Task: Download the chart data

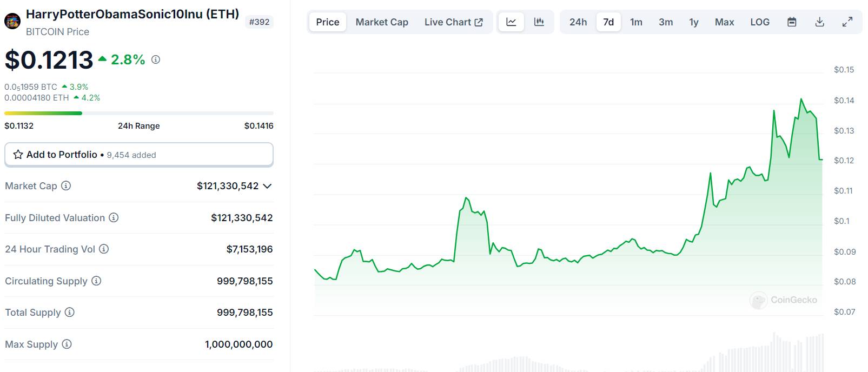Action: coord(820,22)
